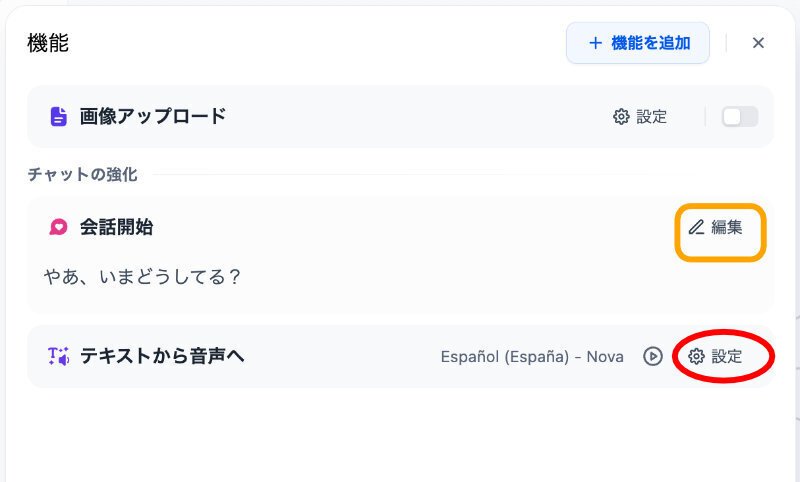Image resolution: width=800 pixels, height=482 pixels.
Task: Click the pink chat bubble 会話開始 icon
Action: 58,227
